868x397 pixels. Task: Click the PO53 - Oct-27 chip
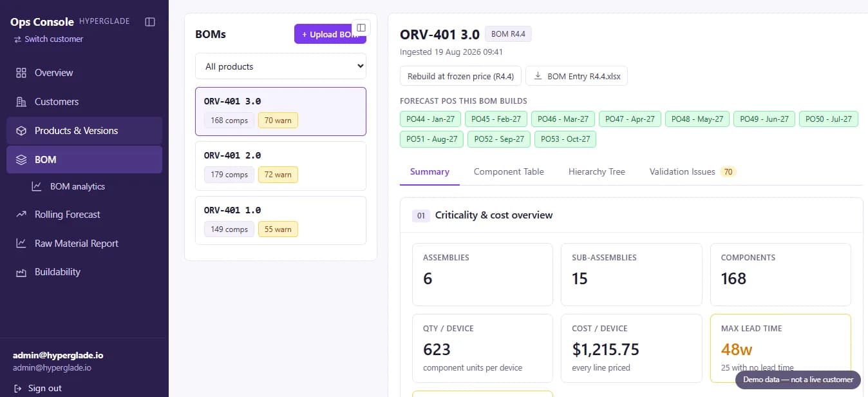point(566,139)
